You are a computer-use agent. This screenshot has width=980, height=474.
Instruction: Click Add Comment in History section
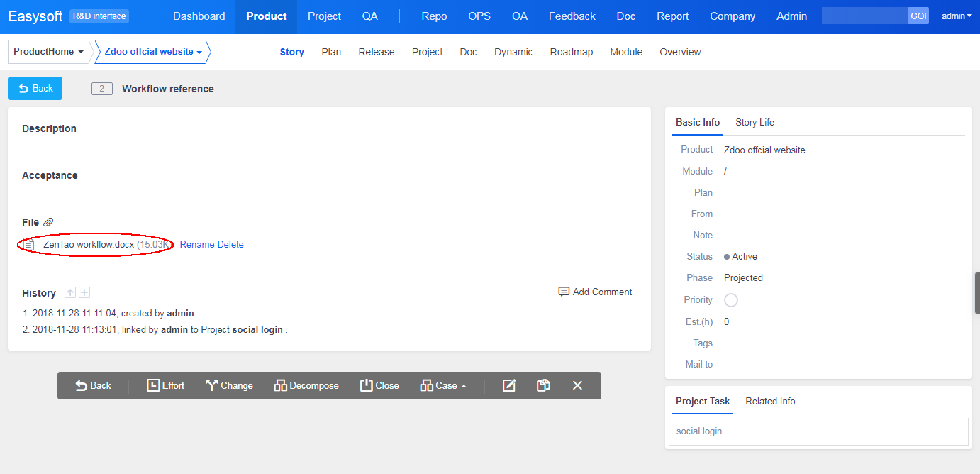click(595, 292)
